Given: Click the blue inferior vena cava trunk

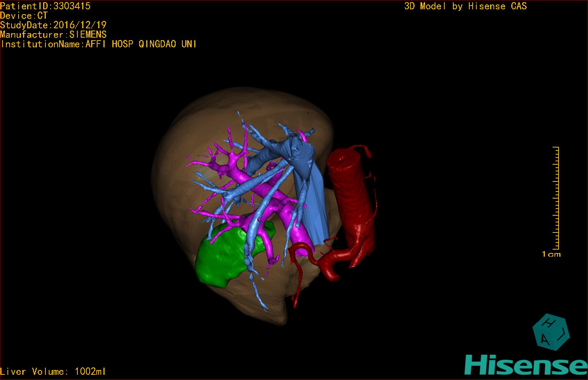Looking at the screenshot, I should (313, 209).
